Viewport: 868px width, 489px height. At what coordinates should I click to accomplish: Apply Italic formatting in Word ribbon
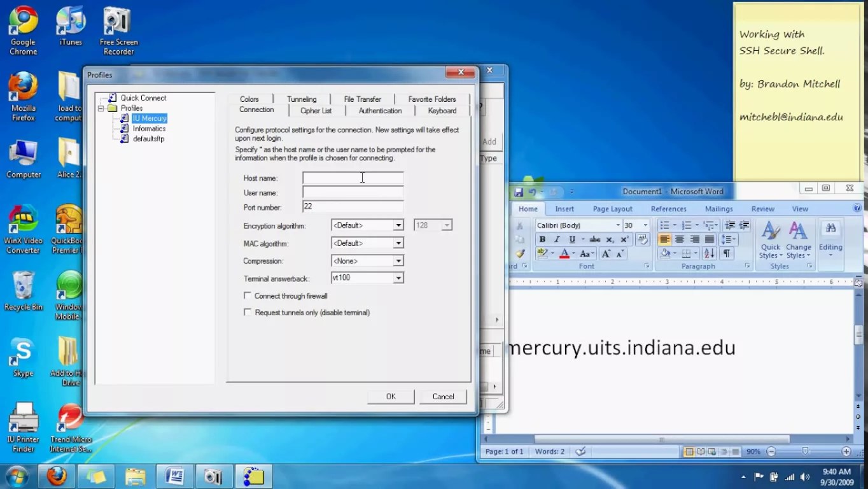pyautogui.click(x=557, y=239)
